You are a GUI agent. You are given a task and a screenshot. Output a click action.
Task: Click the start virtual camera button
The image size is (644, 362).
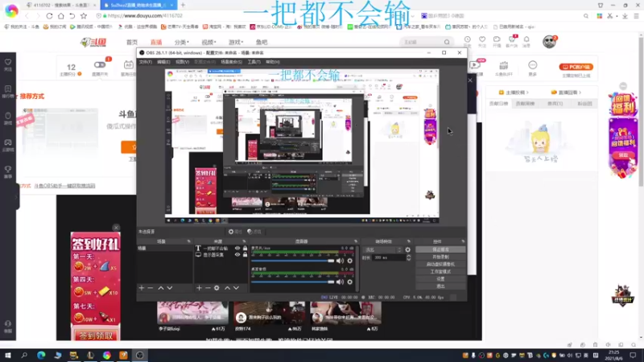pyautogui.click(x=440, y=265)
